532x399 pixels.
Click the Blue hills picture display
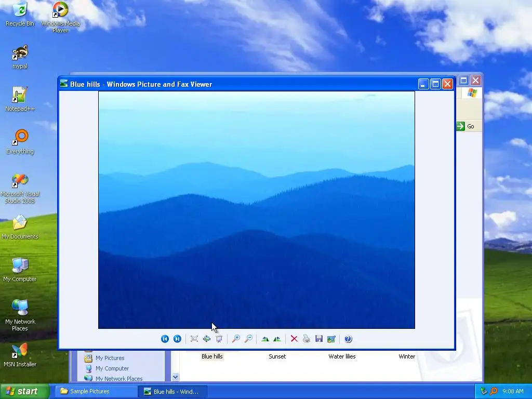(257, 210)
